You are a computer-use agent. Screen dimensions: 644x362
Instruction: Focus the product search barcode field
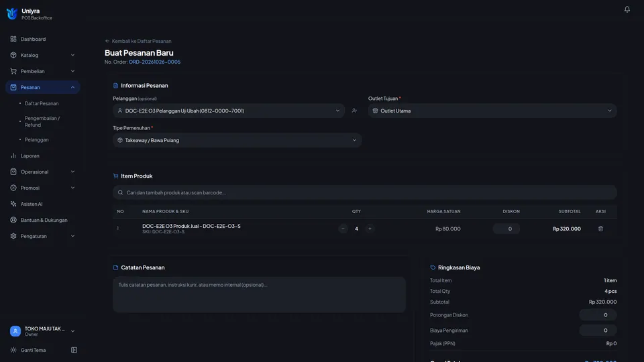365,192
